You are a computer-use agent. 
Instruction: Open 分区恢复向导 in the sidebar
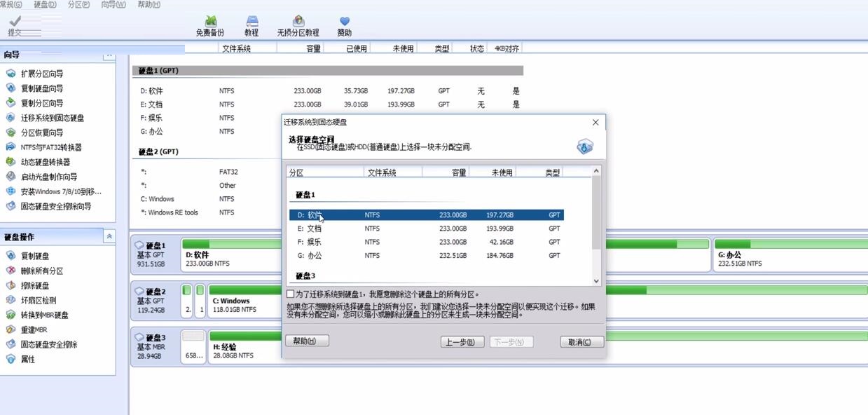coord(42,132)
